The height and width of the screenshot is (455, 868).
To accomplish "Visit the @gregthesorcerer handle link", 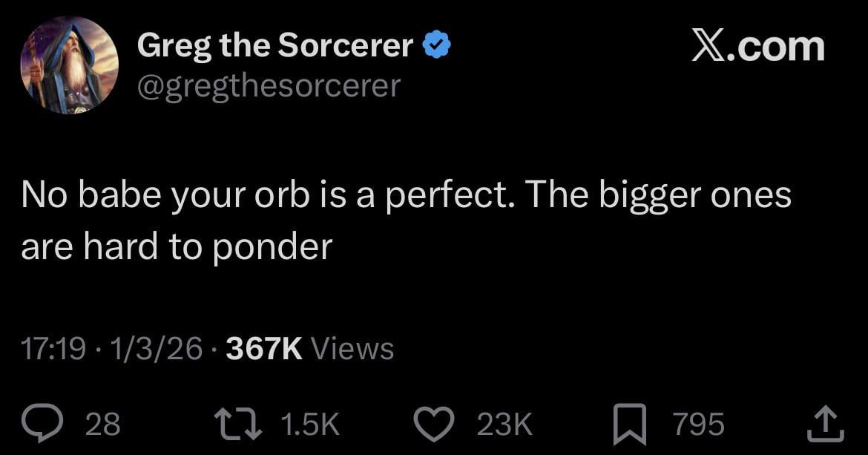I will (269, 86).
